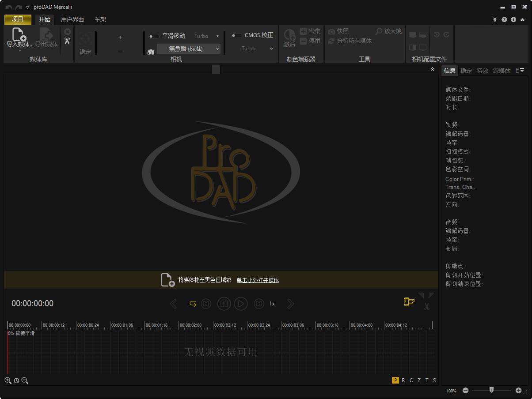
Task: Open the Project (项目) menu
Action: point(18,19)
